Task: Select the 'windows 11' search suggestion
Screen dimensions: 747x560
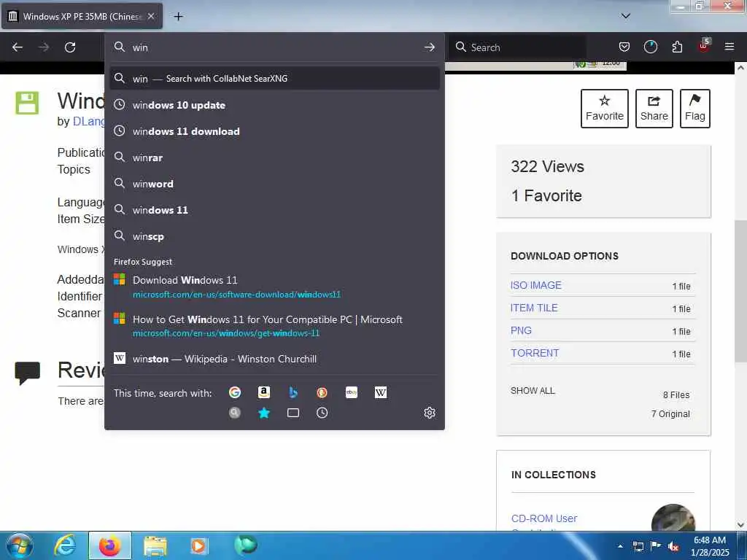Action: (274, 210)
